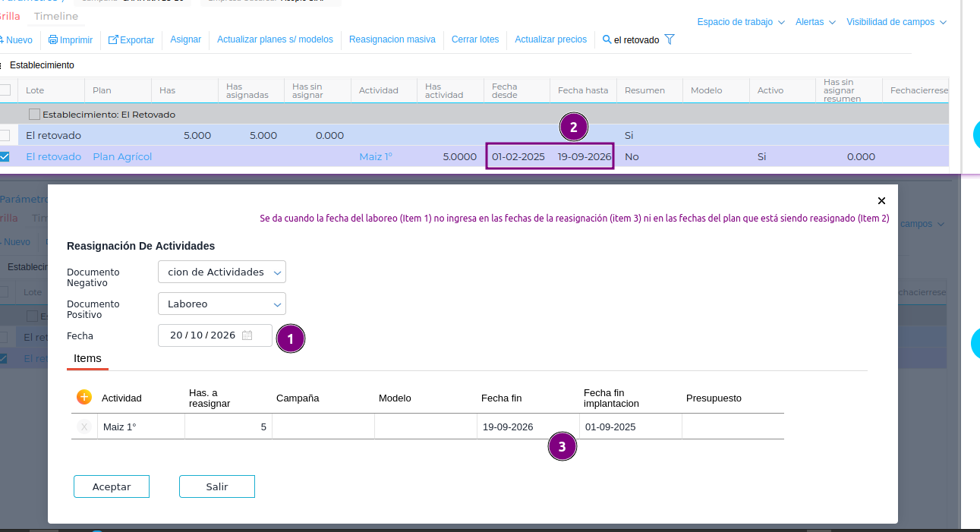Screen dimensions: 980x532
Task: Open the Documento Negativo dropdown
Action: tap(222, 272)
